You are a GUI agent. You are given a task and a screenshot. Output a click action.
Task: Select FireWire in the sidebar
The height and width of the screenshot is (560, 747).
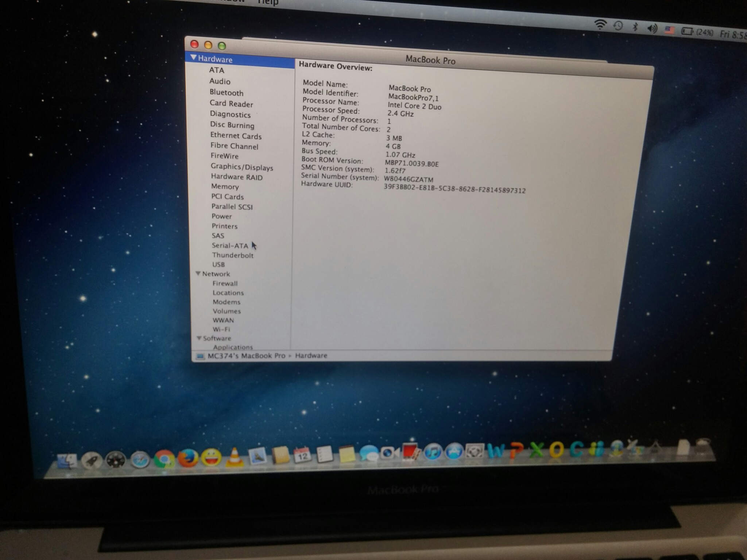[224, 156]
